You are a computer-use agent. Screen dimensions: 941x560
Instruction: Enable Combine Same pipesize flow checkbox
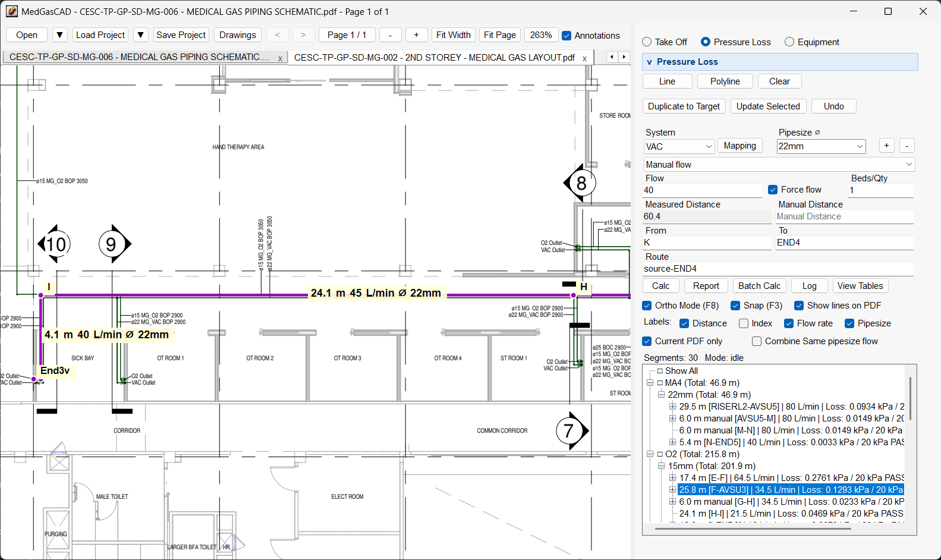pyautogui.click(x=757, y=341)
